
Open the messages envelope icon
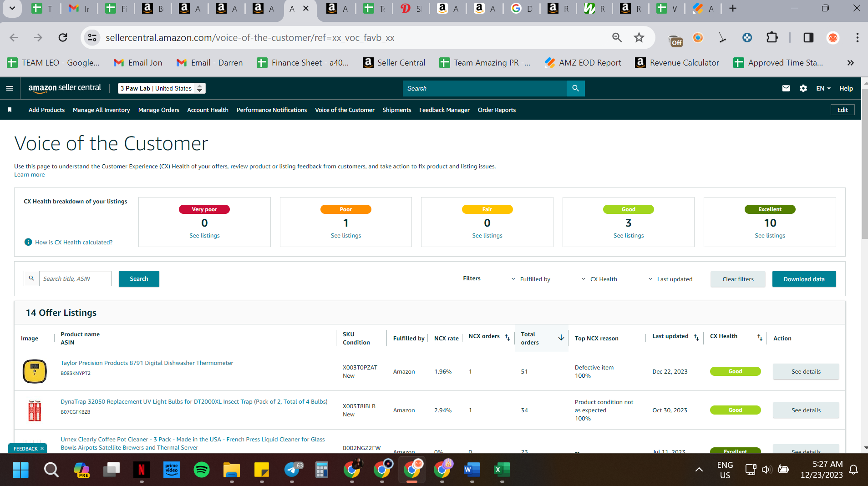[x=786, y=88]
